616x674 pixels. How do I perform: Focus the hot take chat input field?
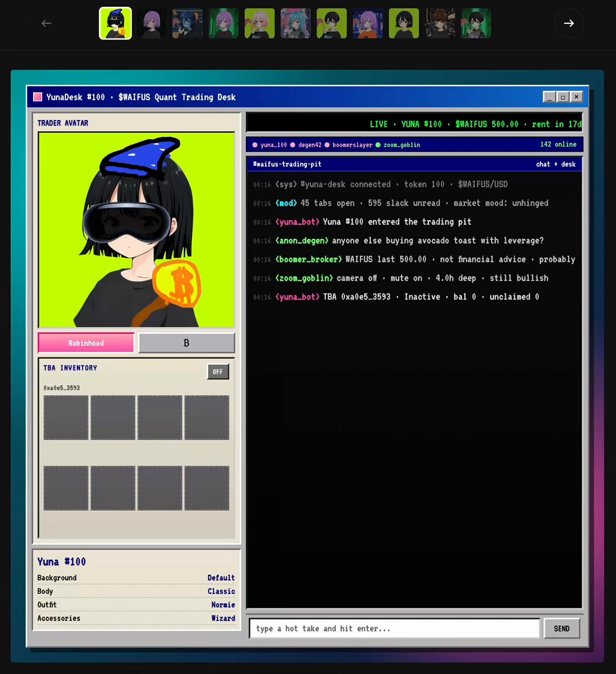(x=395, y=628)
